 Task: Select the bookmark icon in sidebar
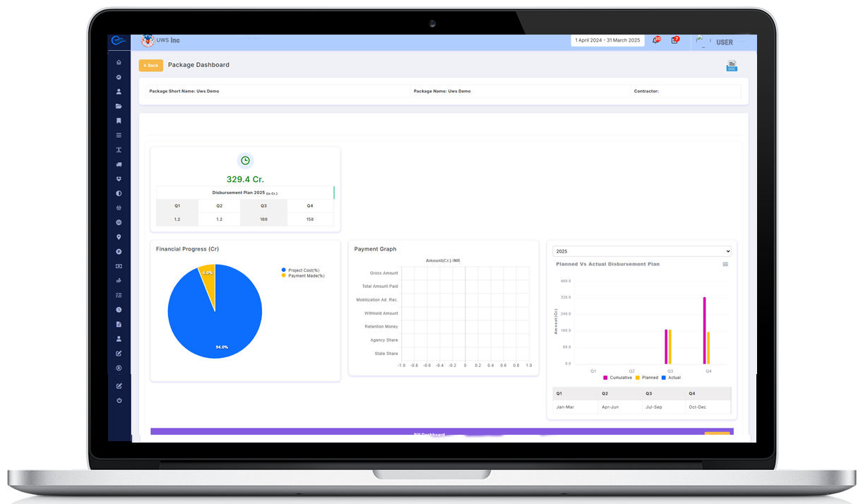pyautogui.click(x=119, y=121)
